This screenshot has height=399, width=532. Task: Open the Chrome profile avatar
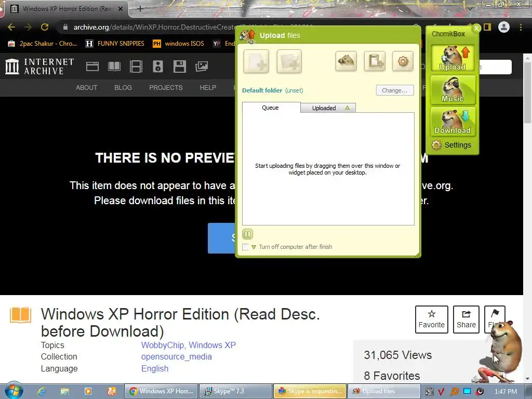(x=504, y=27)
